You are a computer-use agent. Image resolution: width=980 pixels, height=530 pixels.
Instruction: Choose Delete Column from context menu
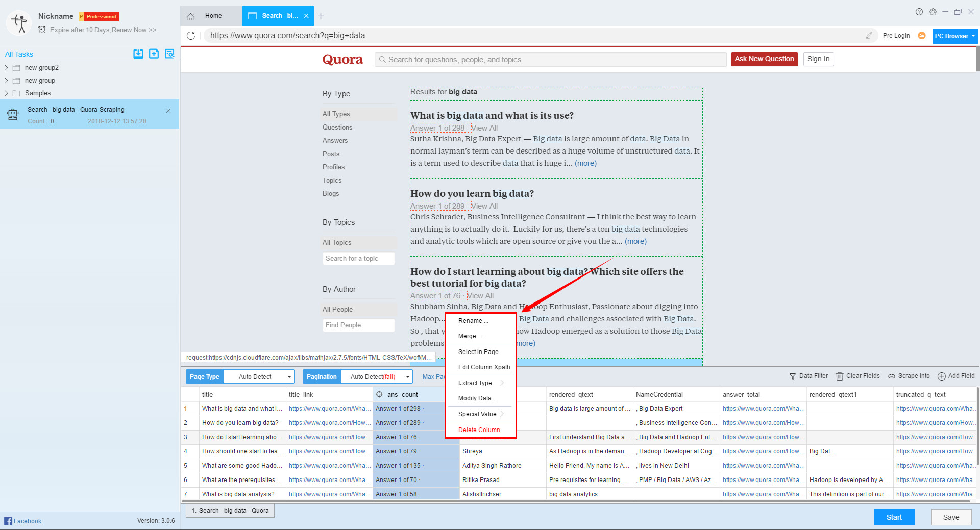(x=479, y=430)
